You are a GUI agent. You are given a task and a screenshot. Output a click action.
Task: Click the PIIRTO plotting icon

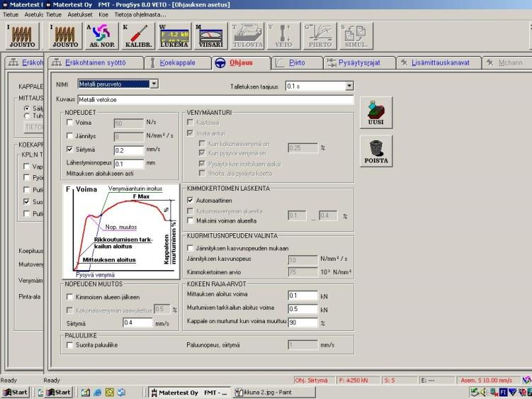point(320,35)
